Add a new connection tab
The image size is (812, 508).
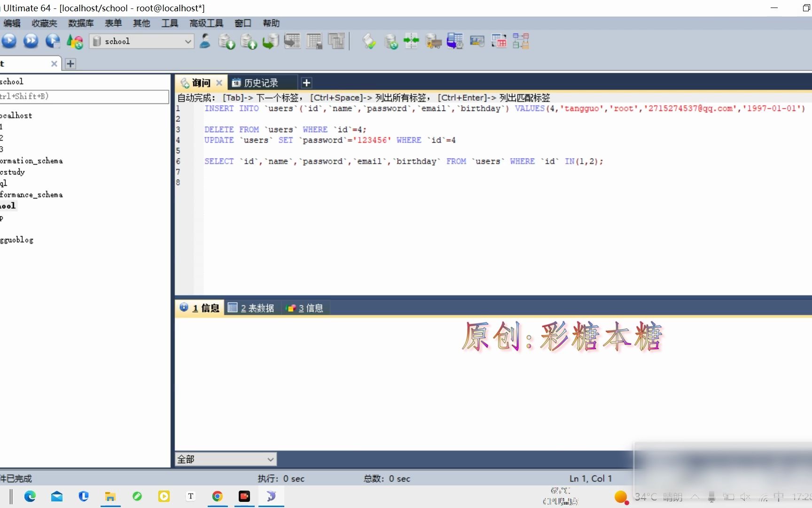[70, 63]
